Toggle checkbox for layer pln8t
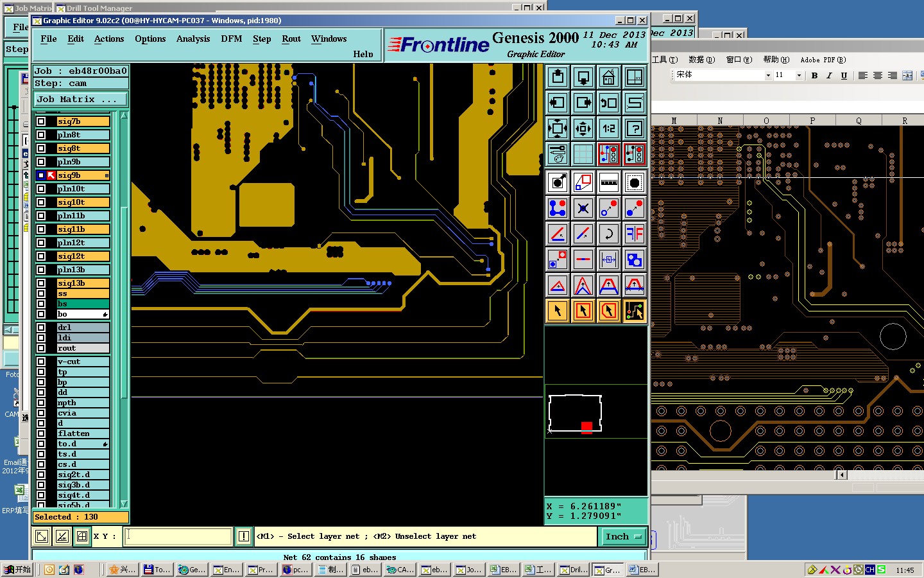Image resolution: width=924 pixels, height=578 pixels. [x=41, y=134]
